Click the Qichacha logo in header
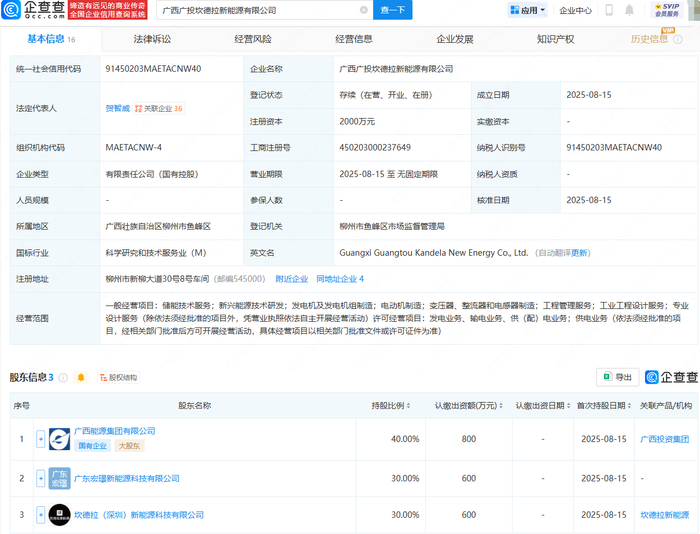Screen dimensions: 700x534 pos(30,11)
